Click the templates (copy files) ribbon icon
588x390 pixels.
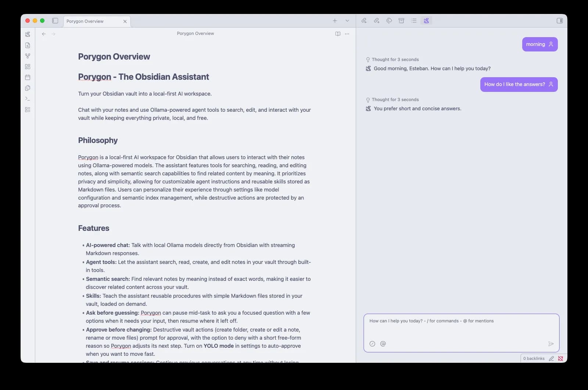tap(28, 88)
